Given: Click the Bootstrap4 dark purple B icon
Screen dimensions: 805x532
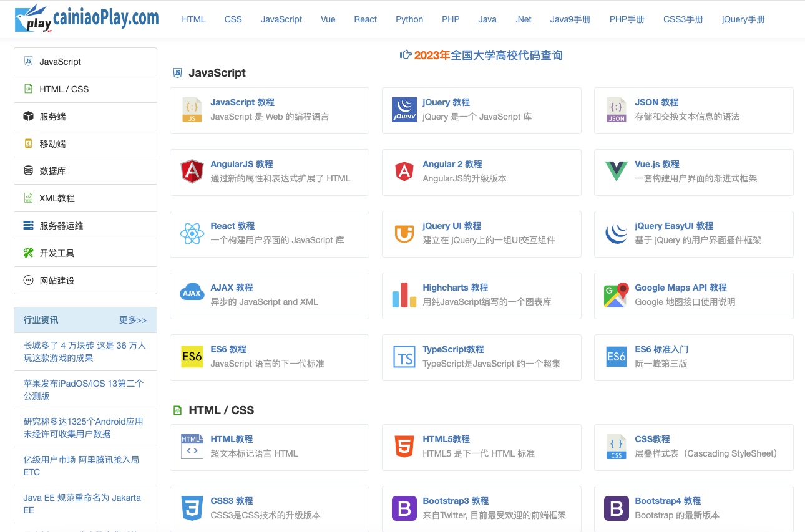Looking at the screenshot, I should click(x=617, y=508).
